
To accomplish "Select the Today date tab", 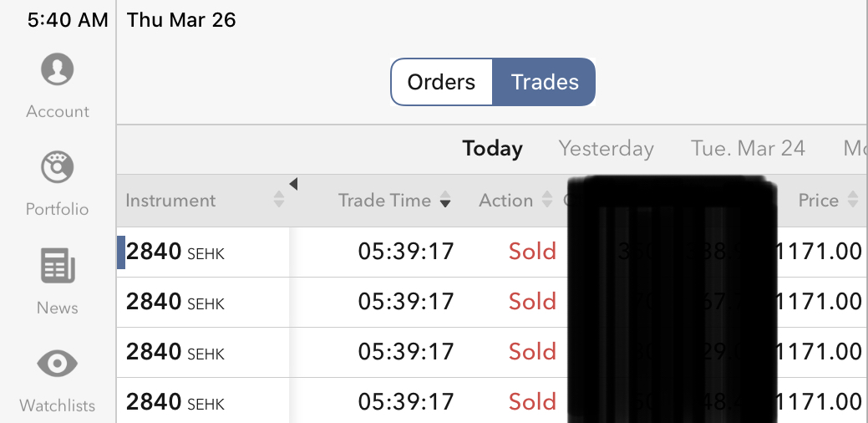I will (493, 149).
